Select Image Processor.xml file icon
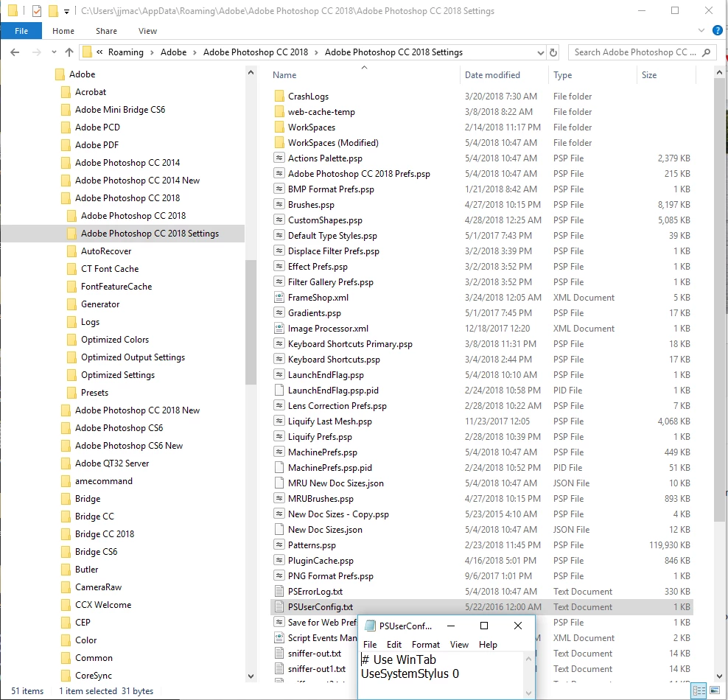This screenshot has width=728, height=700. (279, 328)
